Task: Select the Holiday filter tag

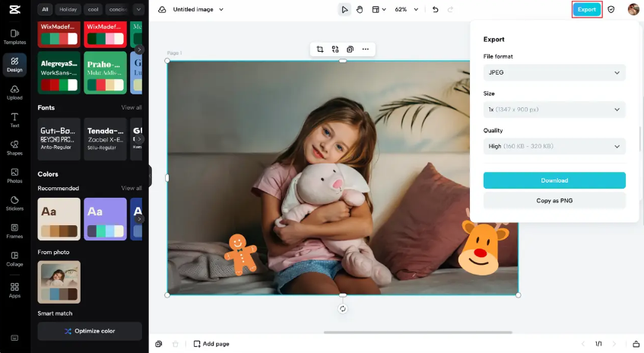Action: point(68,9)
